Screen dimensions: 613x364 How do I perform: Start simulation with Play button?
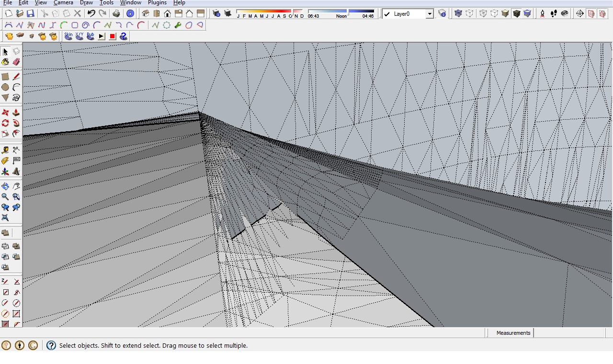[x=102, y=36]
